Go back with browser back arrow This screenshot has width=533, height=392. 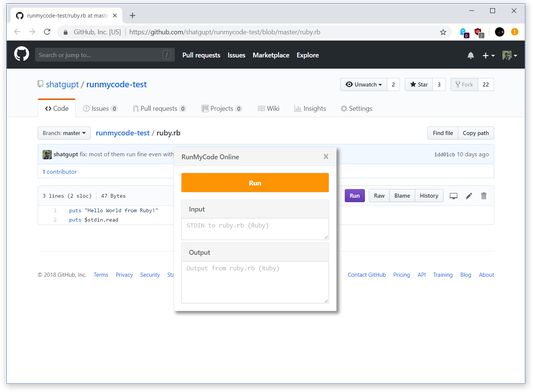click(x=17, y=32)
